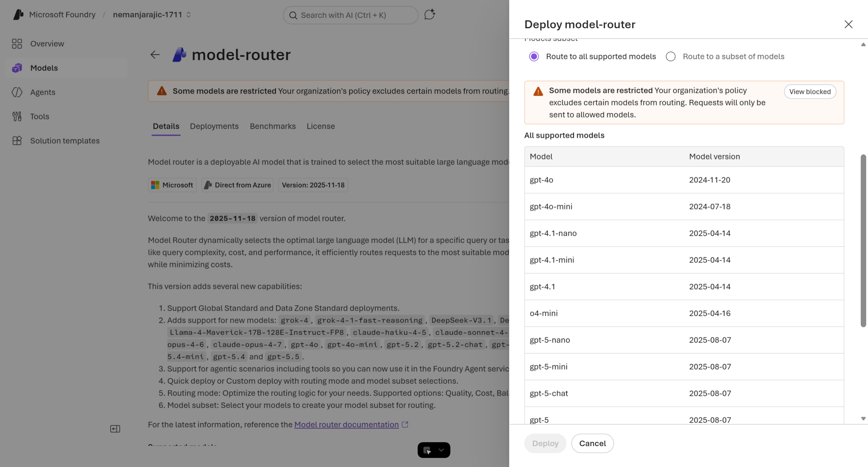This screenshot has width=868, height=467.
Task: Close the Deploy model-router panel
Action: click(849, 24)
